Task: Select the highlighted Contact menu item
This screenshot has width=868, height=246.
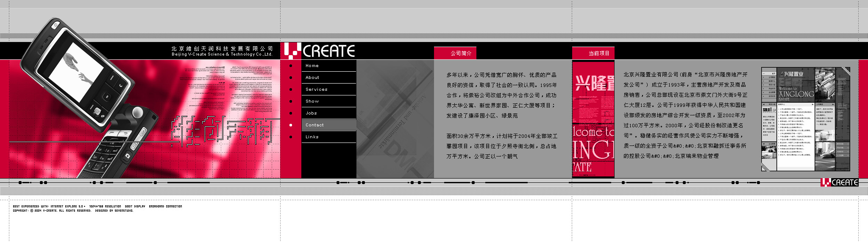Action: tap(329, 125)
